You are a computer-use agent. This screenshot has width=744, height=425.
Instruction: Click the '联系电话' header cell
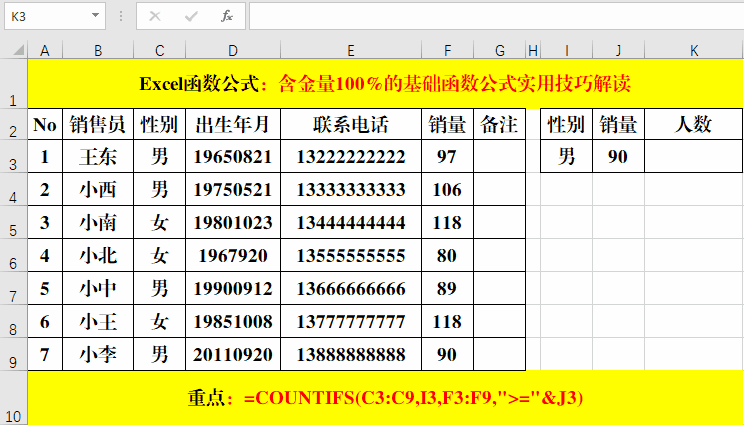click(351, 124)
